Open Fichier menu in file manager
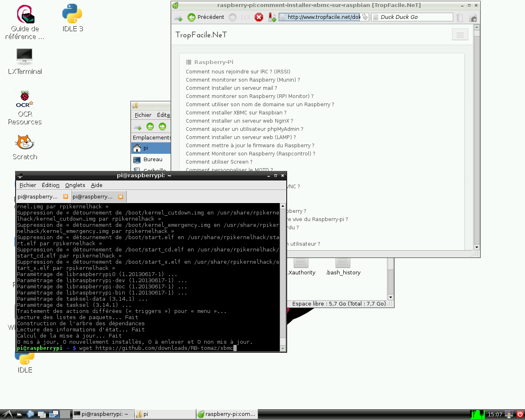525x420 pixels. point(143,115)
